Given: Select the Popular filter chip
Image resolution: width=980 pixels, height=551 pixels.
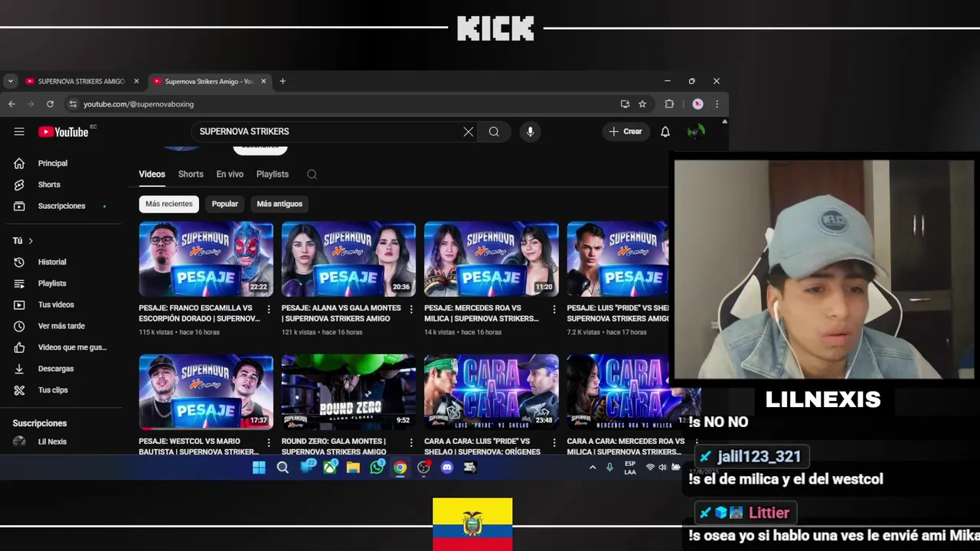Looking at the screenshot, I should 225,204.
